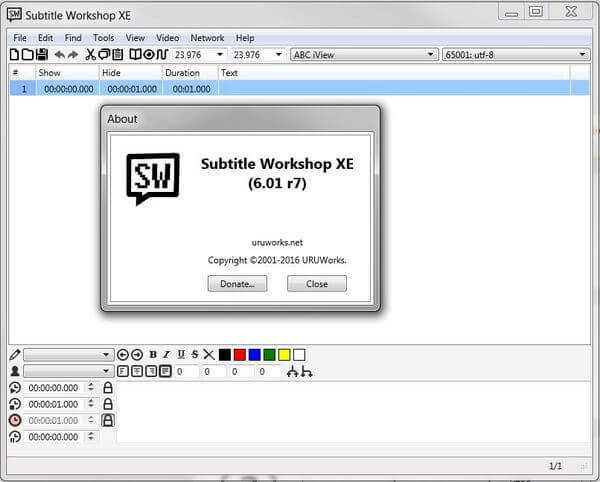Viewport: 600px width, 482px height.
Task: Click the Donate... button
Action: (x=237, y=284)
